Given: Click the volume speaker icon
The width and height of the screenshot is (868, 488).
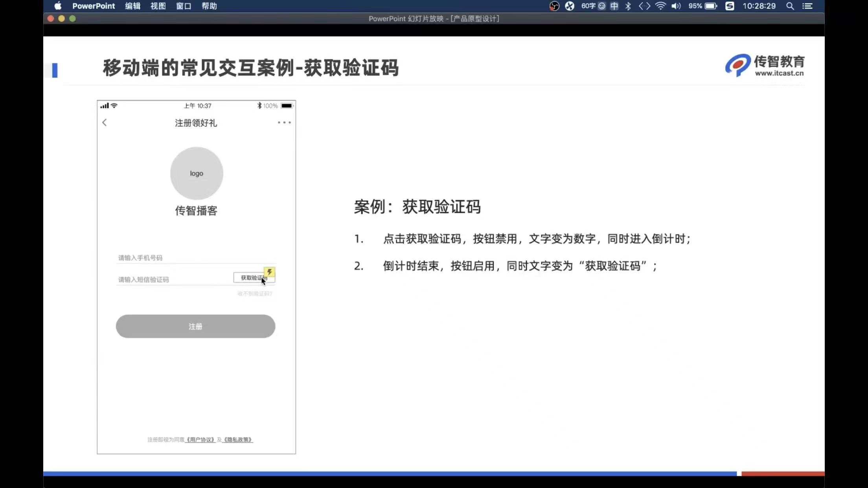Looking at the screenshot, I should [x=676, y=6].
